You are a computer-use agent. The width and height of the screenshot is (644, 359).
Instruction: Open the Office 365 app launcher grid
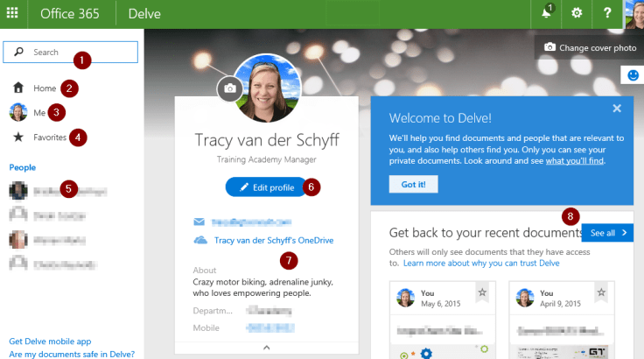click(15, 14)
